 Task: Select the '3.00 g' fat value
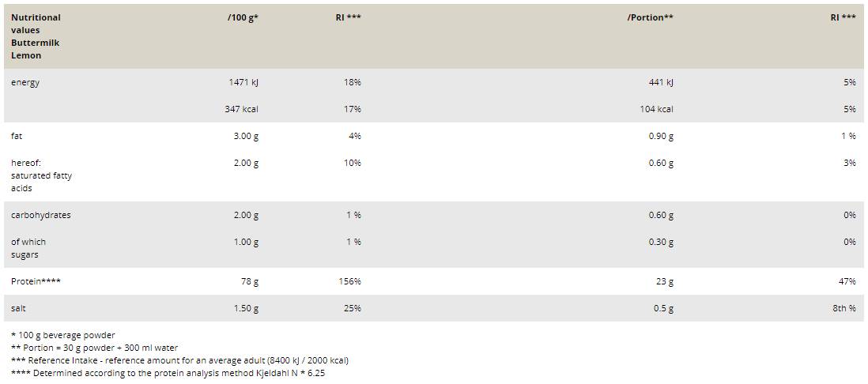pyautogui.click(x=246, y=136)
